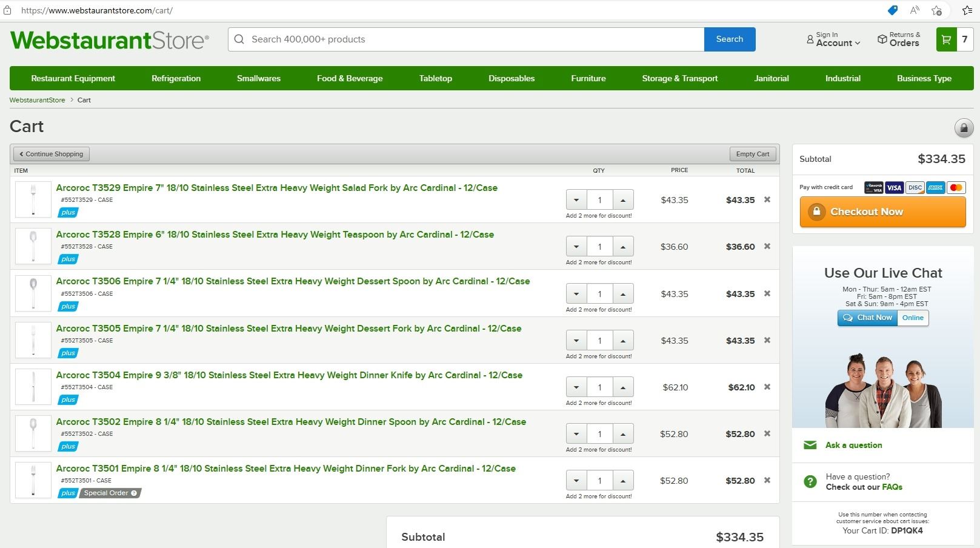This screenshot has width=980, height=548.
Task: Click the Returns & Orders box icon
Action: (882, 39)
